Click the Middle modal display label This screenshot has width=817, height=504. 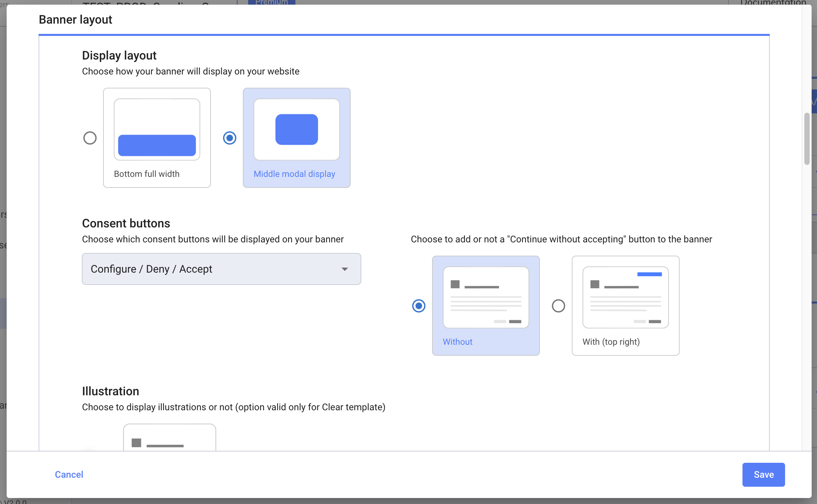coord(294,174)
